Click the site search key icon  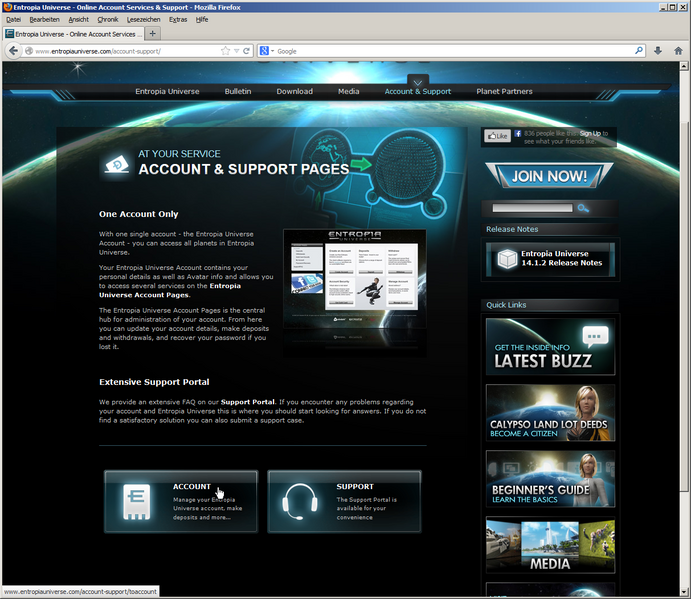tap(583, 208)
